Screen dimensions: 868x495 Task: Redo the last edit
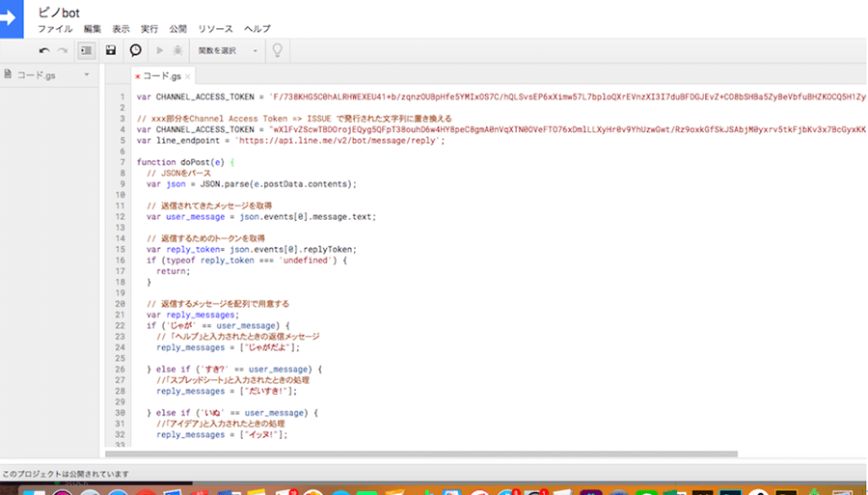[x=63, y=51]
